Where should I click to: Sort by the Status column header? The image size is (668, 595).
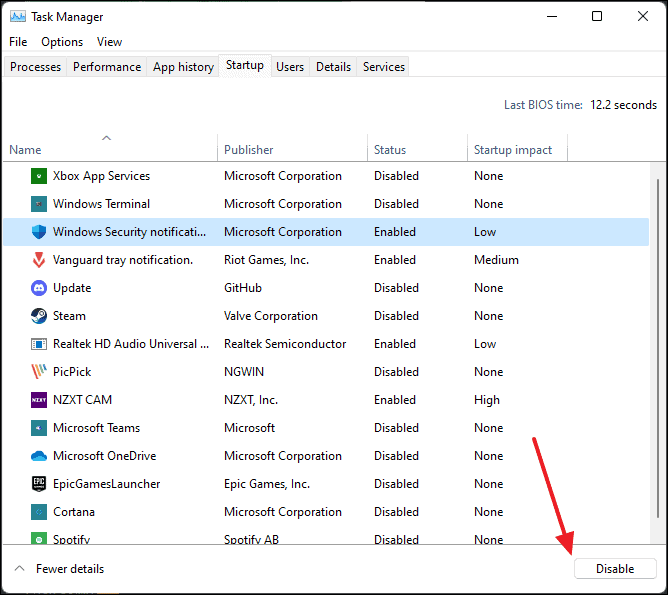click(x=418, y=147)
